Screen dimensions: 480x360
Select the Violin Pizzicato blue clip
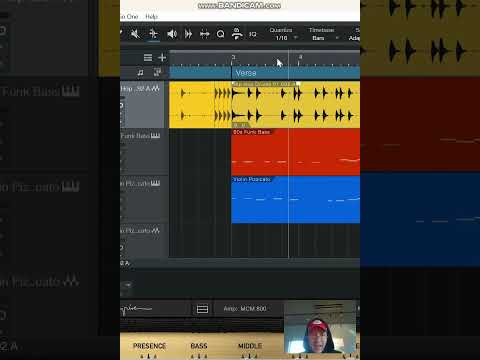(296, 200)
